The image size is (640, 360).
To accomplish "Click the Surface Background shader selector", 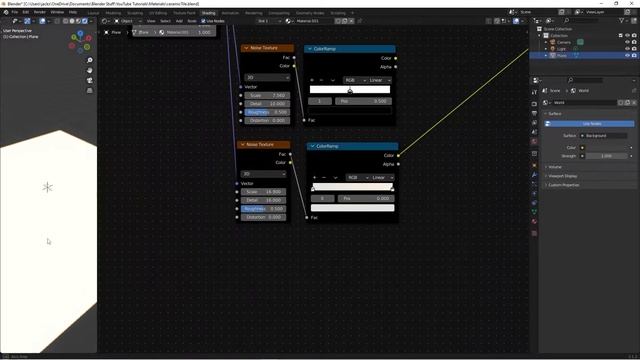I will coord(604,136).
